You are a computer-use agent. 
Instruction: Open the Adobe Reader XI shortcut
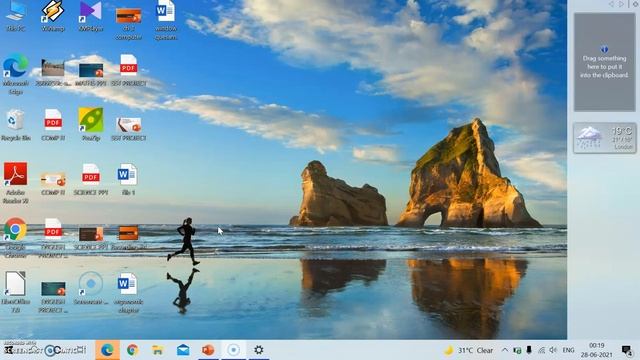[16, 182]
